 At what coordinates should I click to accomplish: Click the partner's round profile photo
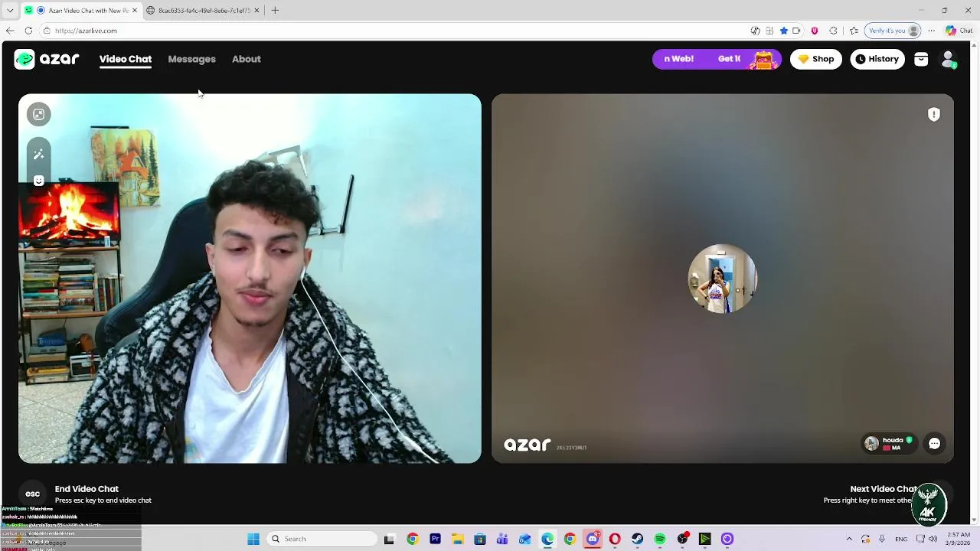(722, 279)
